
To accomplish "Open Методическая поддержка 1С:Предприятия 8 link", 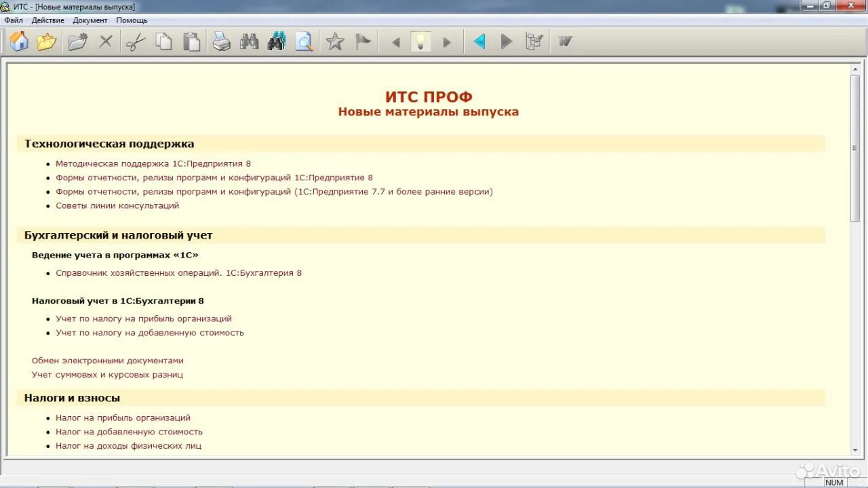I will click(153, 163).
